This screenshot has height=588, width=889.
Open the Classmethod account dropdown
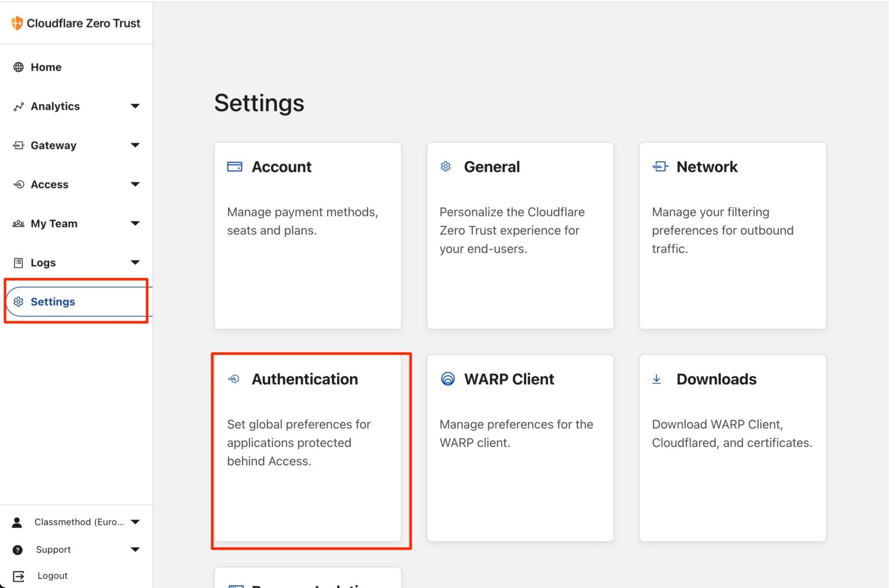point(135,521)
